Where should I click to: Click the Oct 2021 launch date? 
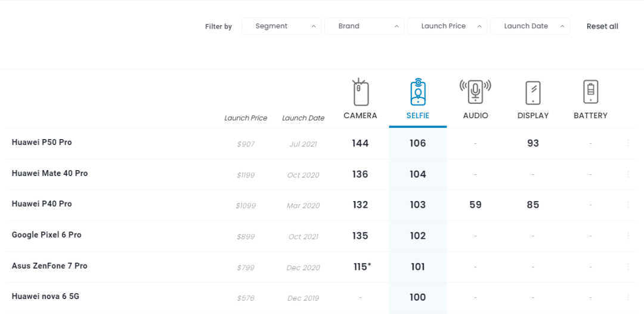click(303, 237)
